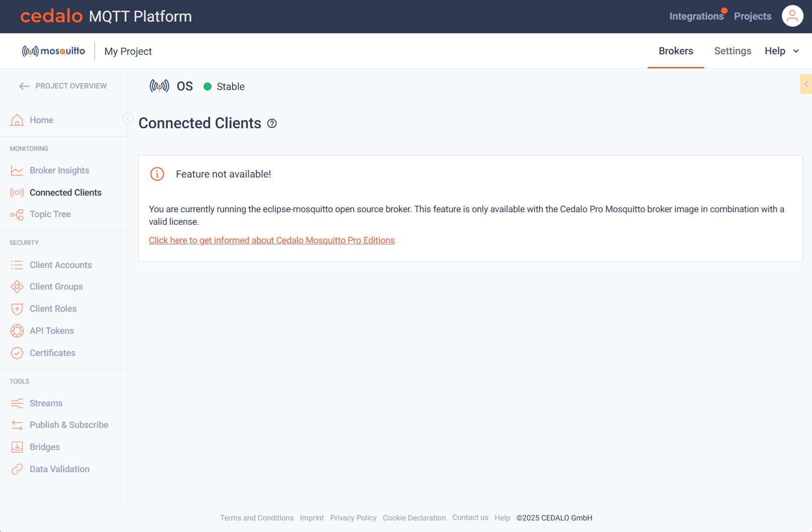Image resolution: width=812 pixels, height=532 pixels.
Task: Click the Client Groups diamond icon
Action: click(x=17, y=287)
